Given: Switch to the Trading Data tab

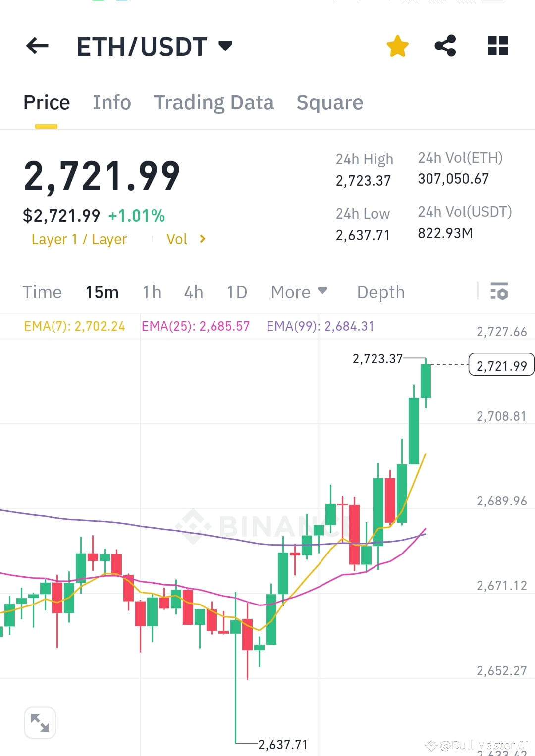Looking at the screenshot, I should click(x=214, y=102).
